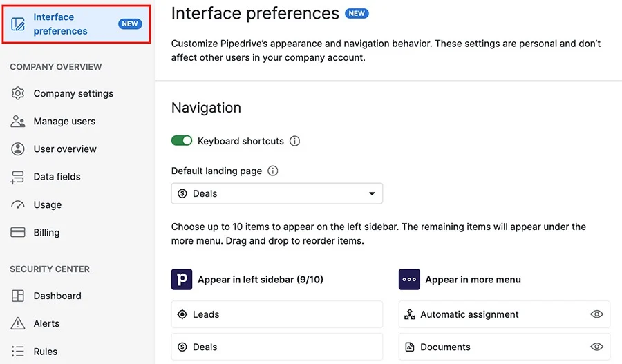The image size is (622, 364).
Task: Click the Appear in more menu dots icon
Action: [409, 280]
